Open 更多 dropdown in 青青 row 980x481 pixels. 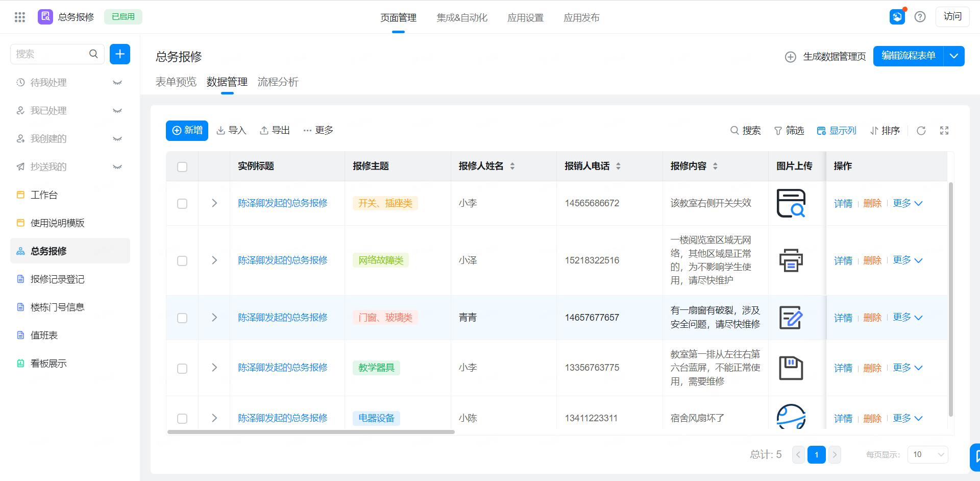pyautogui.click(x=908, y=317)
